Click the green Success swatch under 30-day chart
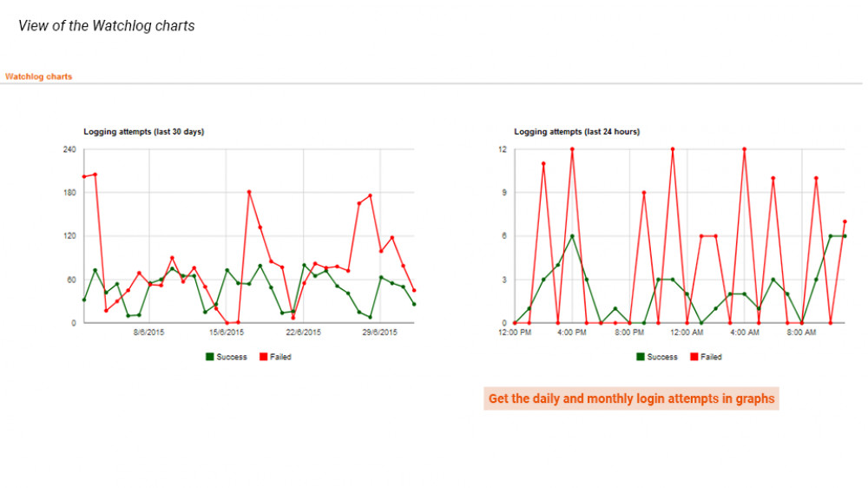 pos(209,357)
